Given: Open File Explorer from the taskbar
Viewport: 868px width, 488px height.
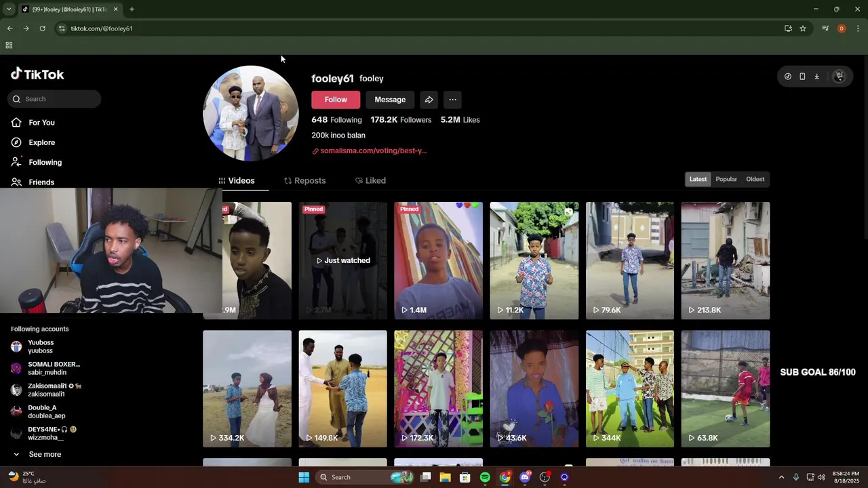Looking at the screenshot, I should click(445, 477).
